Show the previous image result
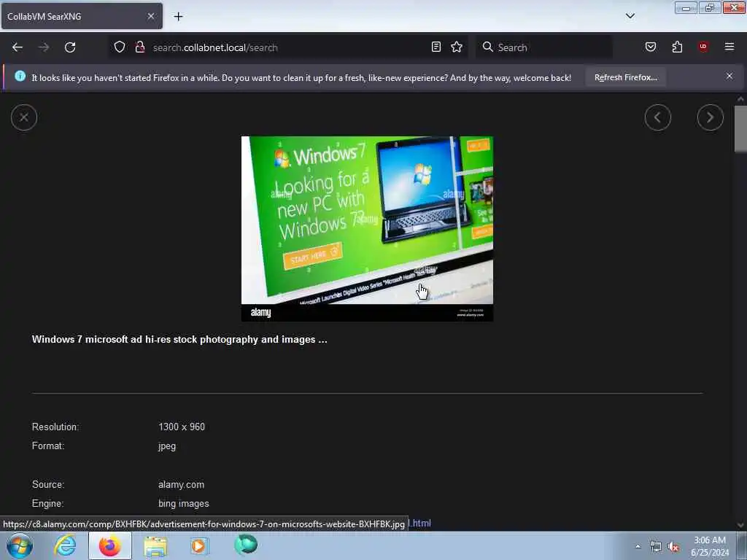The width and height of the screenshot is (747, 560). coord(657,117)
